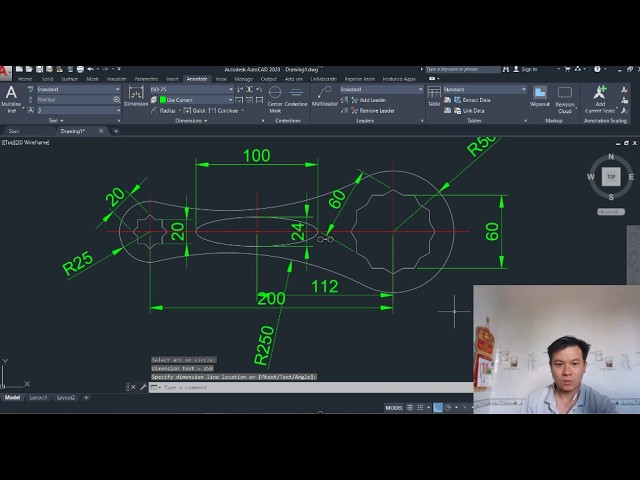Viewport: 640px width, 480px height.
Task: Expand the Text panel title
Action: [56, 121]
